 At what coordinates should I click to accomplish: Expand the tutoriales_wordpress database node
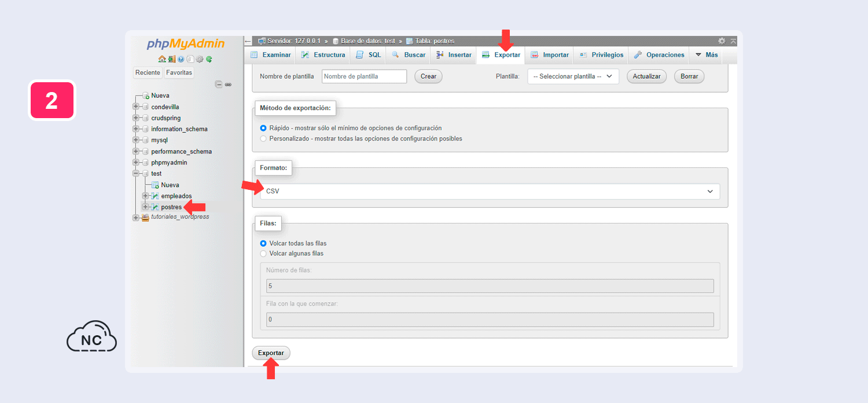[x=136, y=218]
